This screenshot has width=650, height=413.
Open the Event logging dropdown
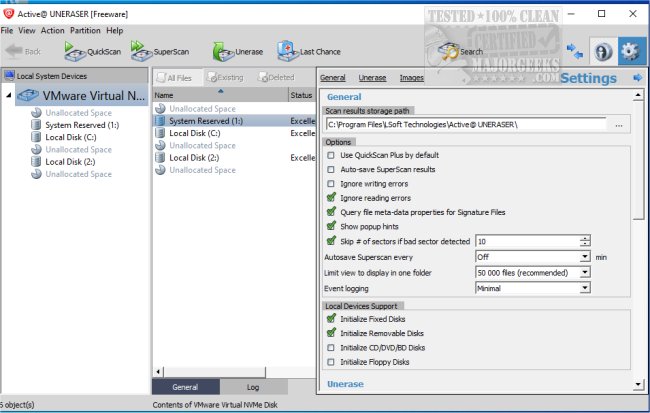tap(585, 288)
